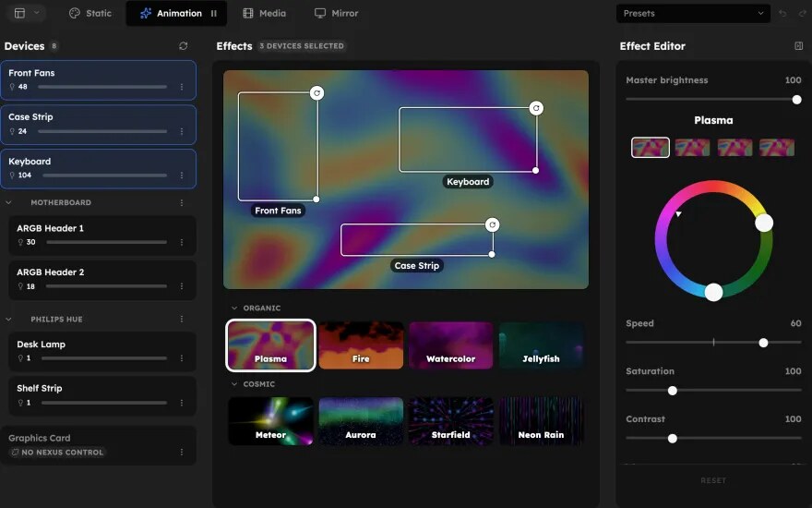Select the third Plasma variant thumbnail
812x508 pixels.
click(x=734, y=147)
